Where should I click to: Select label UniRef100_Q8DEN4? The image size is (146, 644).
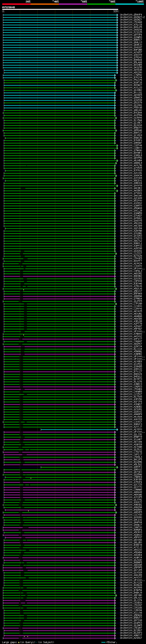click(131, 296)
